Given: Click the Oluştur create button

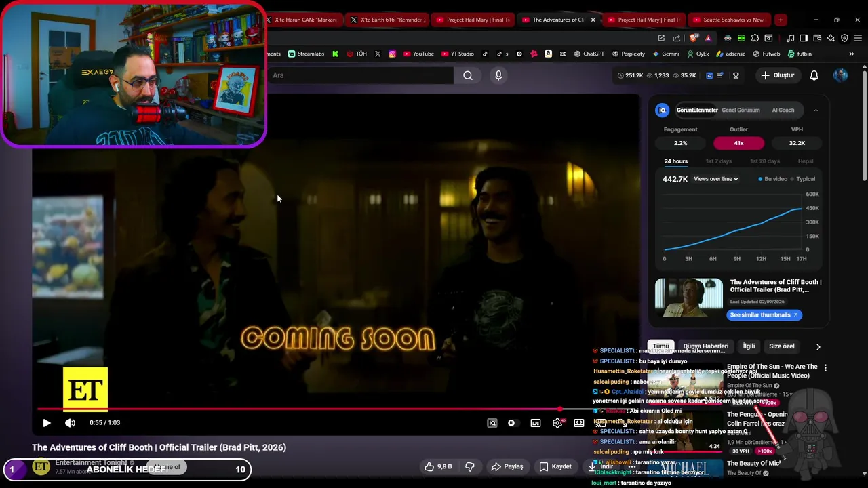Looking at the screenshot, I should pos(777,75).
